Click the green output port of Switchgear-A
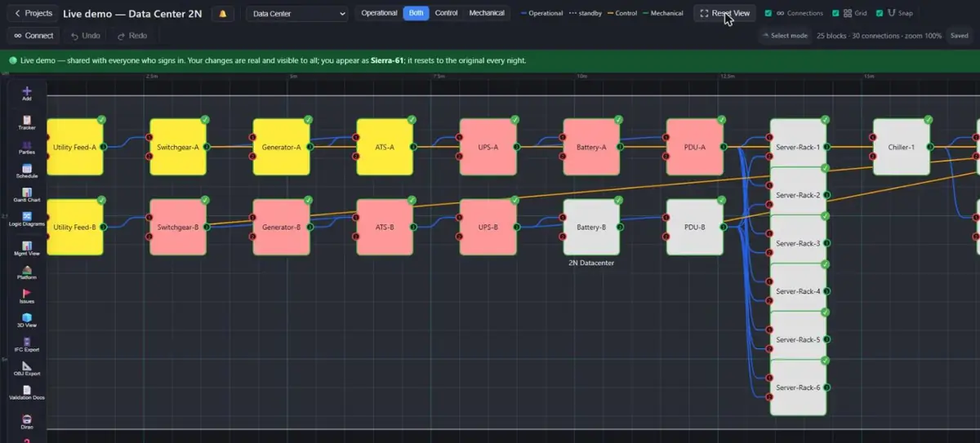980x443 pixels. [207, 147]
